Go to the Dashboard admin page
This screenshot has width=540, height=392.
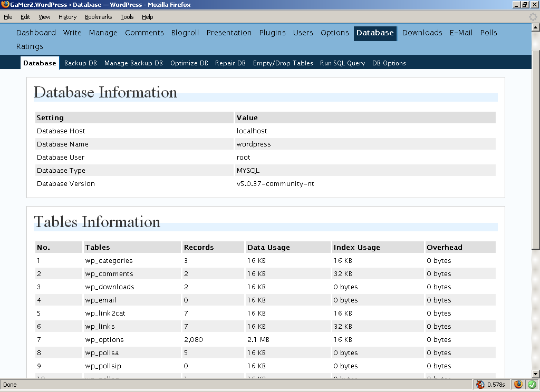pyautogui.click(x=36, y=33)
